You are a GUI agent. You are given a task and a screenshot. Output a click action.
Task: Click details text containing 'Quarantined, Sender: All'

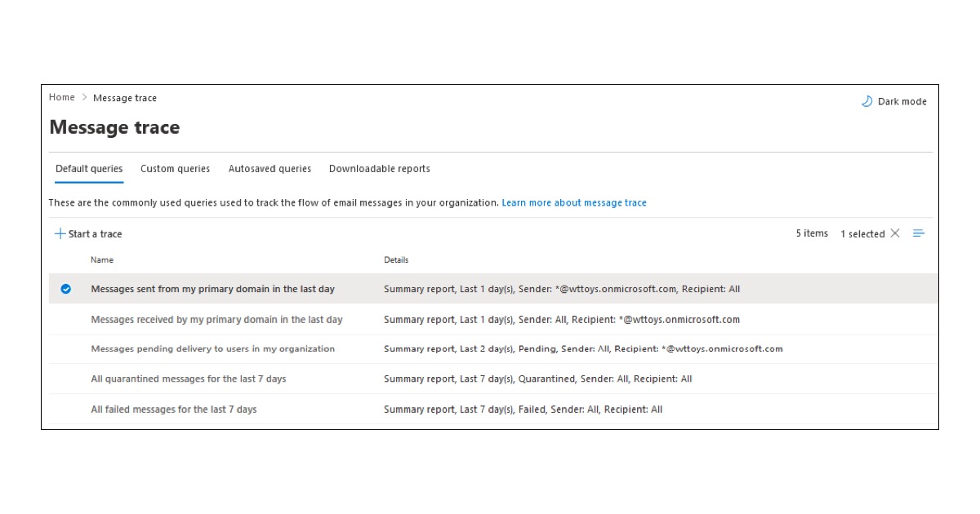[538, 379]
